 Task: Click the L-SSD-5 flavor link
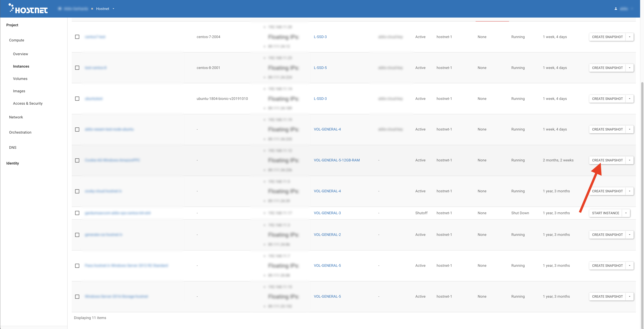320,68
